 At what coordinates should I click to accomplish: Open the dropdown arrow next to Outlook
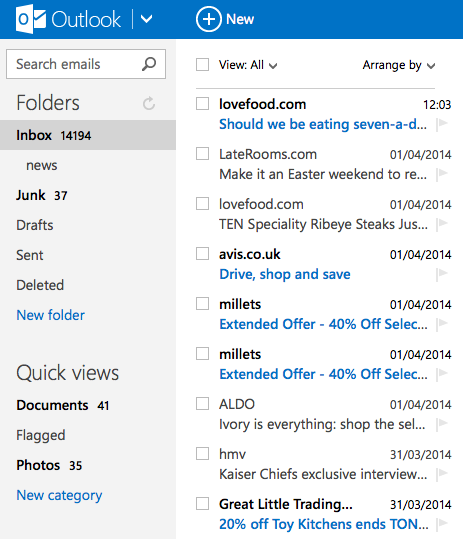(x=146, y=19)
